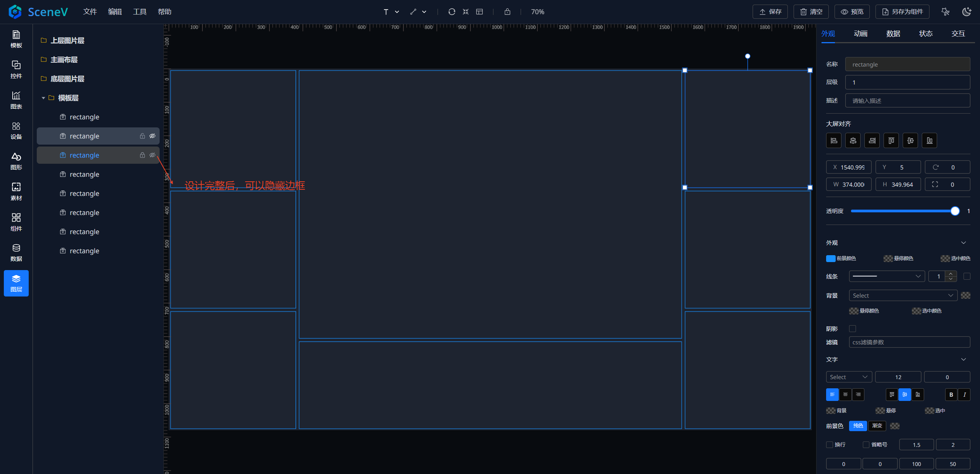980x474 pixels.
Task: Open the 线条 line style dropdown
Action: coord(887,276)
